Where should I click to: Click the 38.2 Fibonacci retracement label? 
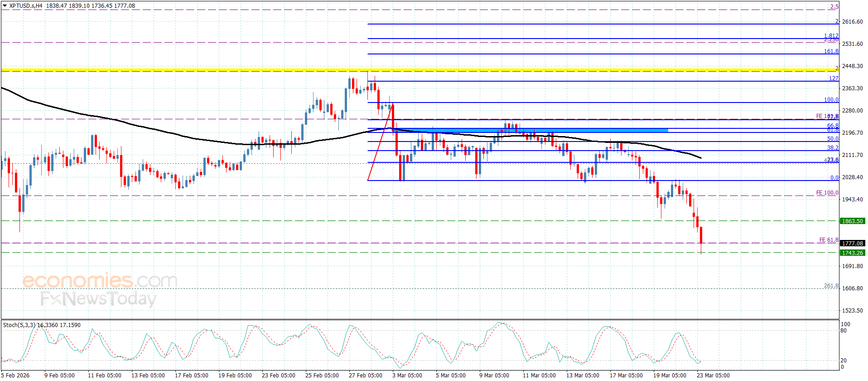(833, 148)
